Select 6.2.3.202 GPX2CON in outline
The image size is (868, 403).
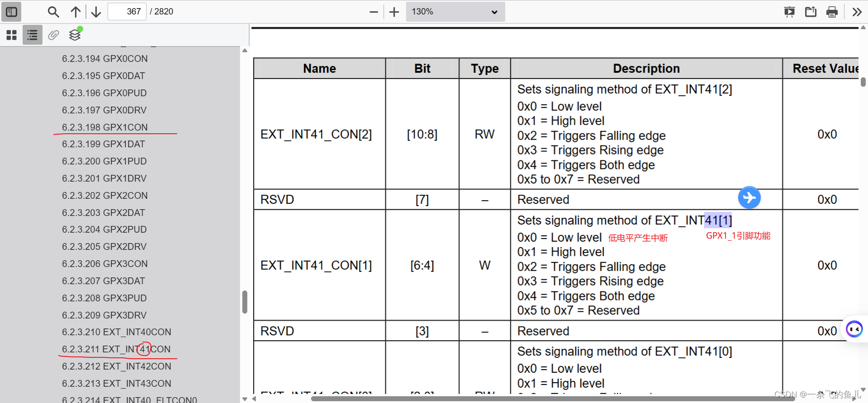pyautogui.click(x=105, y=196)
